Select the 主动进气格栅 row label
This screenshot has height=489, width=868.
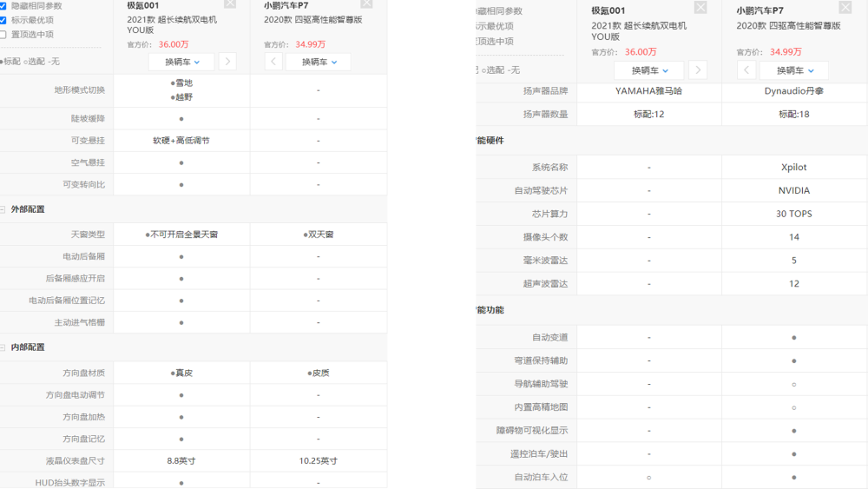tap(79, 322)
